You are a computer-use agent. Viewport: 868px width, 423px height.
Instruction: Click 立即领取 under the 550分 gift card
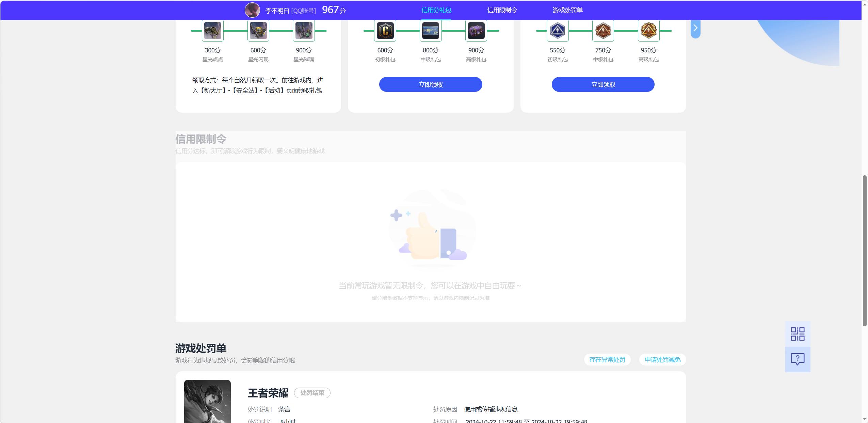603,84
